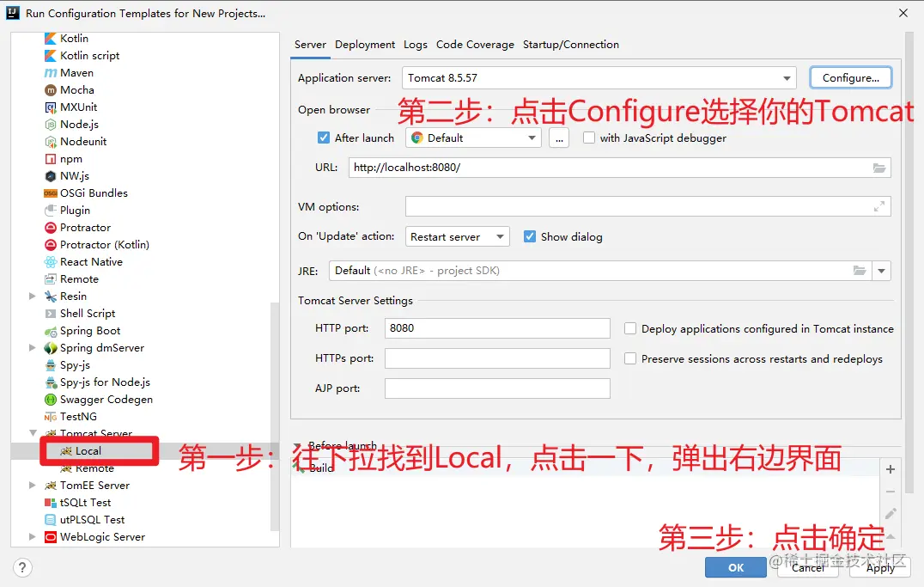Open help with the question mark icon

tap(21, 567)
